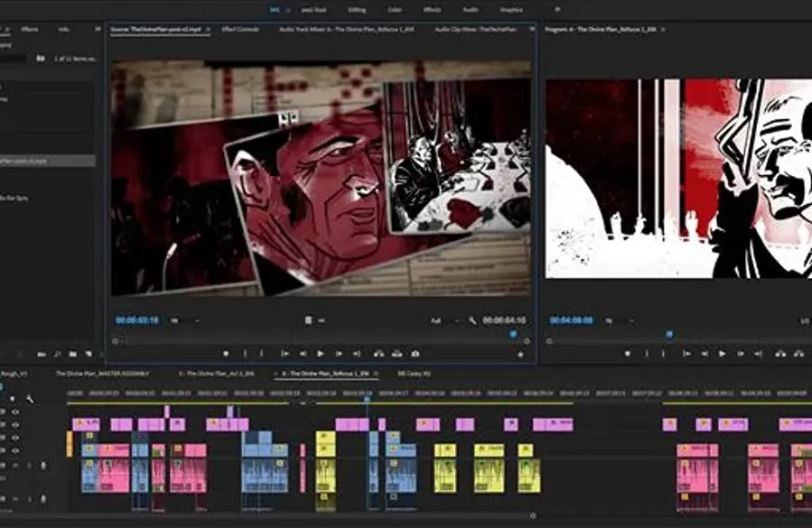Open timeline display settings wrench
Viewport: 812px width, 528px height.
point(30,399)
